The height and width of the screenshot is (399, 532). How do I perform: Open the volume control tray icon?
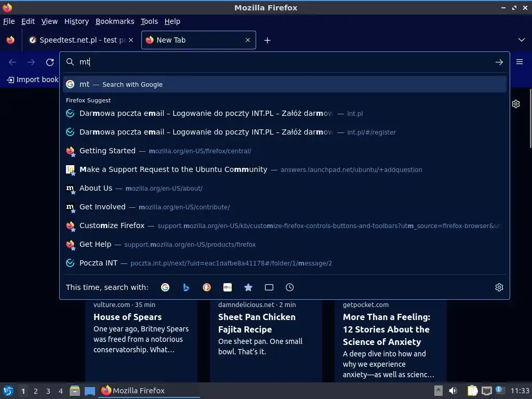(x=453, y=391)
